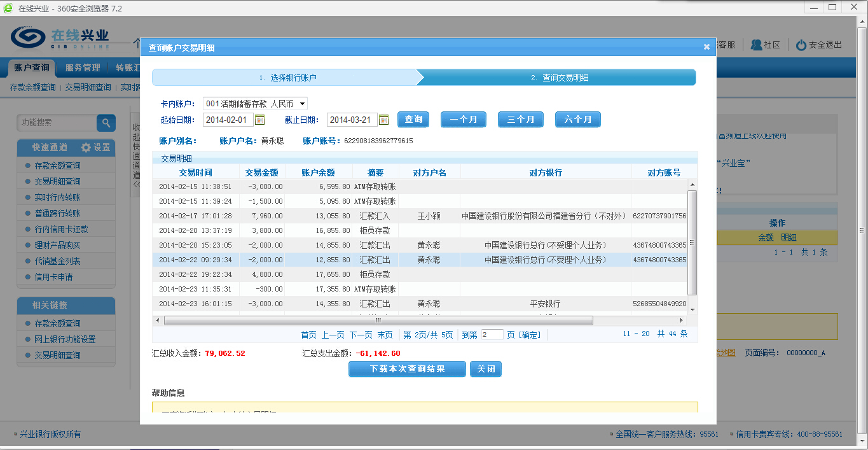Click the search magnifier icon button
The height and width of the screenshot is (450, 868).
click(x=106, y=123)
